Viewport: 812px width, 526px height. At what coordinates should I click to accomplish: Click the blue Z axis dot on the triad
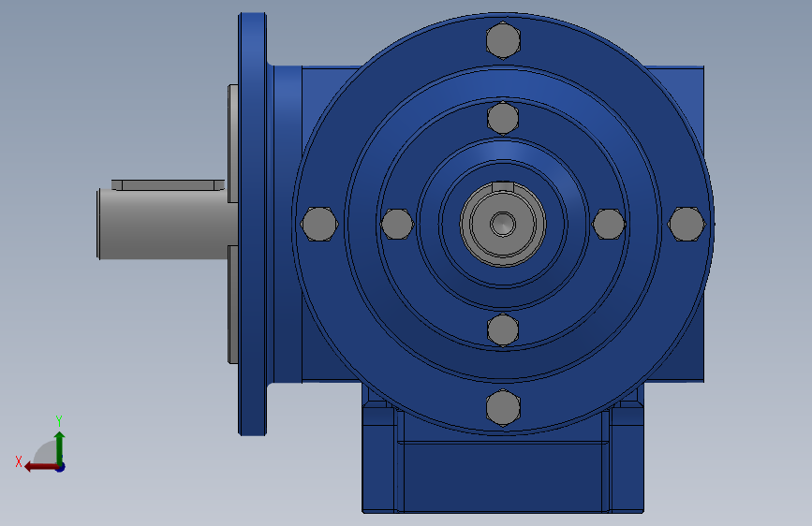(61, 467)
